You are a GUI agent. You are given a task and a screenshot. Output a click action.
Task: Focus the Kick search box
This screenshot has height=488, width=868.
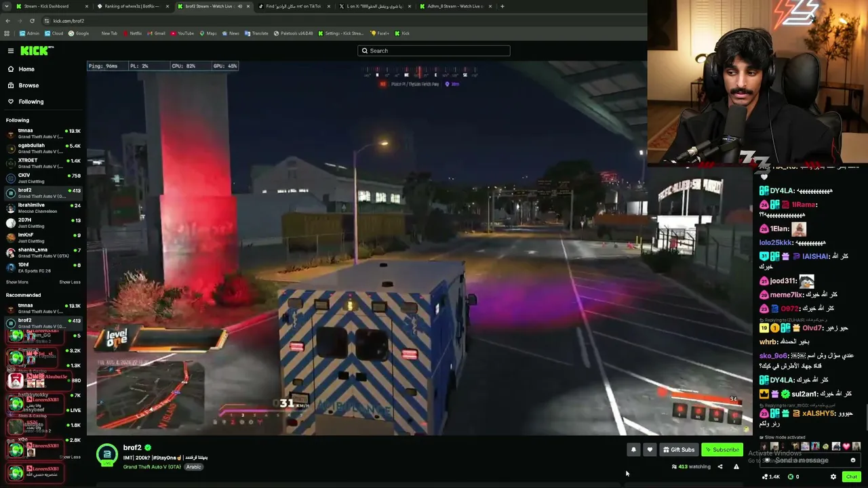[434, 51]
